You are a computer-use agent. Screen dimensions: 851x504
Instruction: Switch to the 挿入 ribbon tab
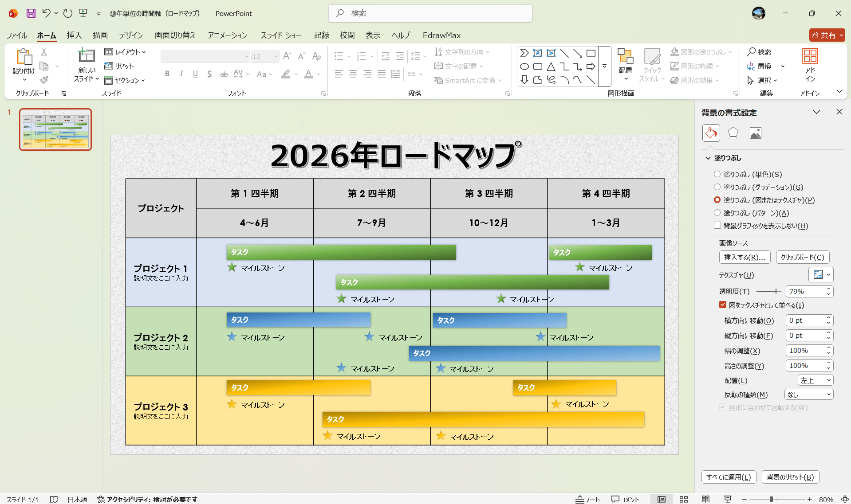point(74,35)
